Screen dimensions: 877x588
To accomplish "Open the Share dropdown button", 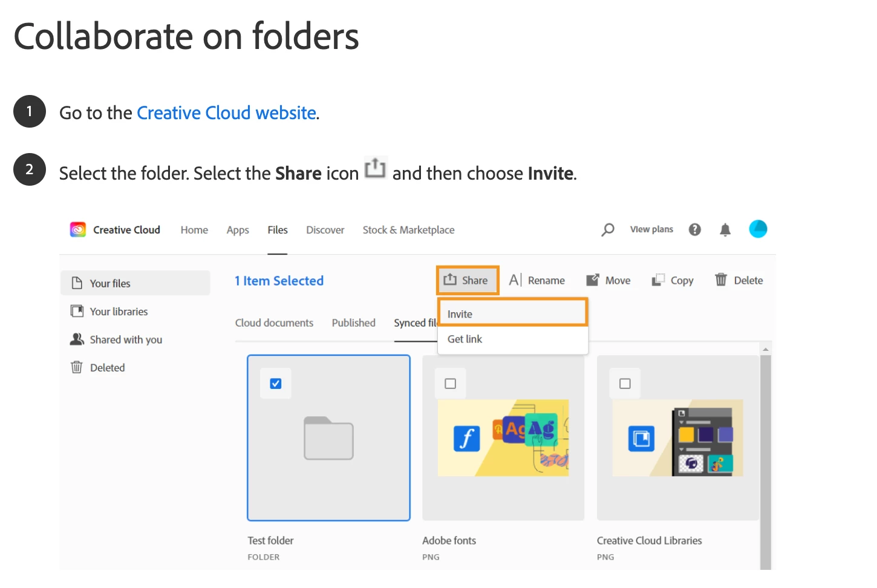I will (468, 280).
